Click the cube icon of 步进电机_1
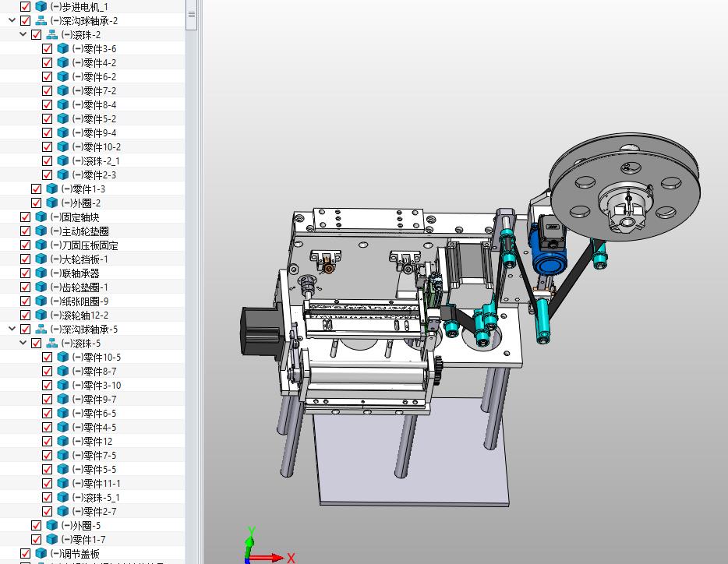 41,6
